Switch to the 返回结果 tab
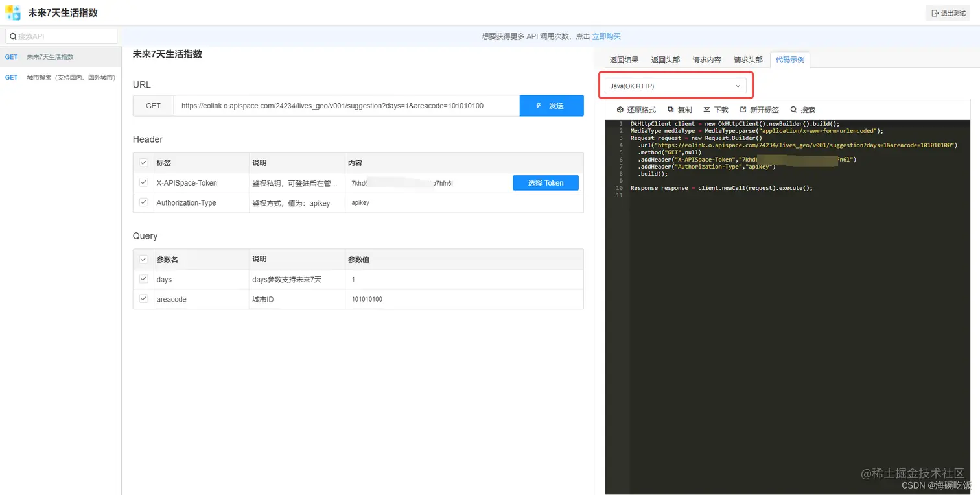Image resolution: width=980 pixels, height=495 pixels. pyautogui.click(x=623, y=59)
